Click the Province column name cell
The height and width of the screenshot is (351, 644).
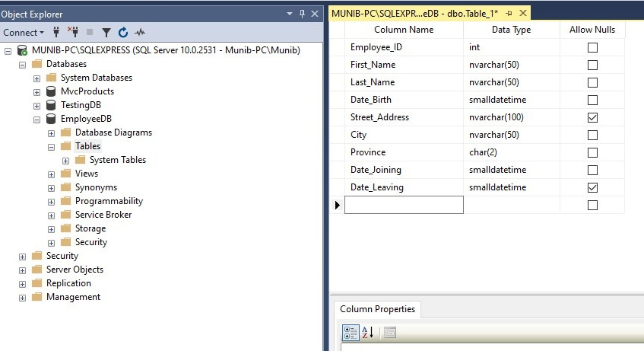pos(404,152)
